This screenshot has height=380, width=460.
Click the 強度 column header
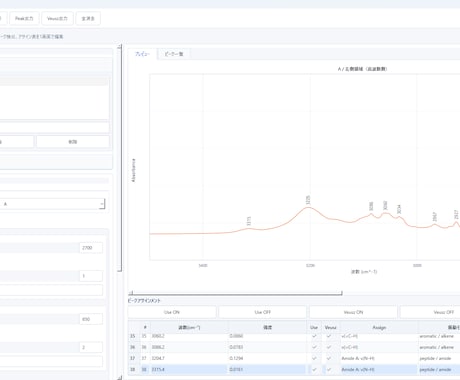pyautogui.click(x=267, y=328)
